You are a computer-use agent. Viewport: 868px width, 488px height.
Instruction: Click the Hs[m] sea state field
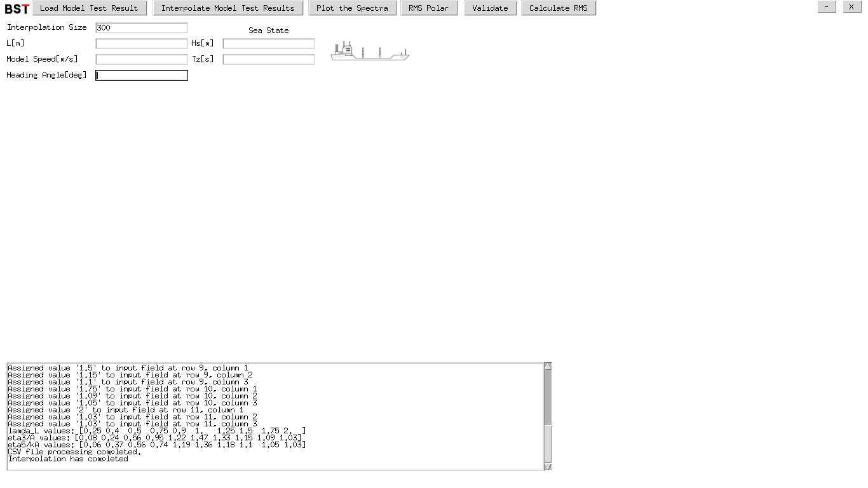(x=268, y=43)
